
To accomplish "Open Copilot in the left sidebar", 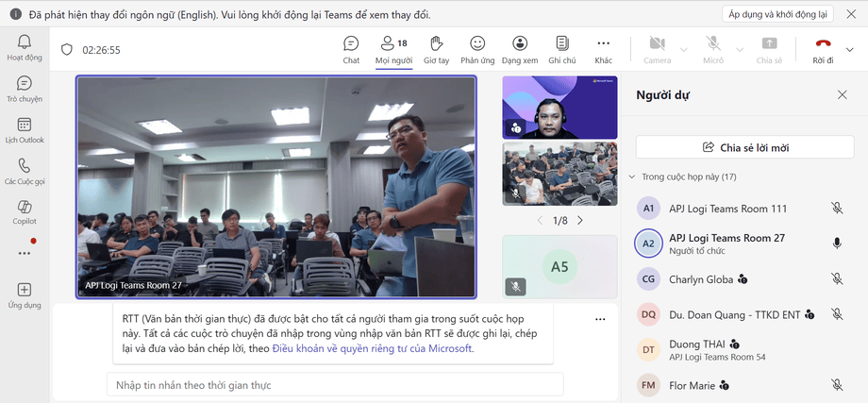I will click(x=25, y=211).
